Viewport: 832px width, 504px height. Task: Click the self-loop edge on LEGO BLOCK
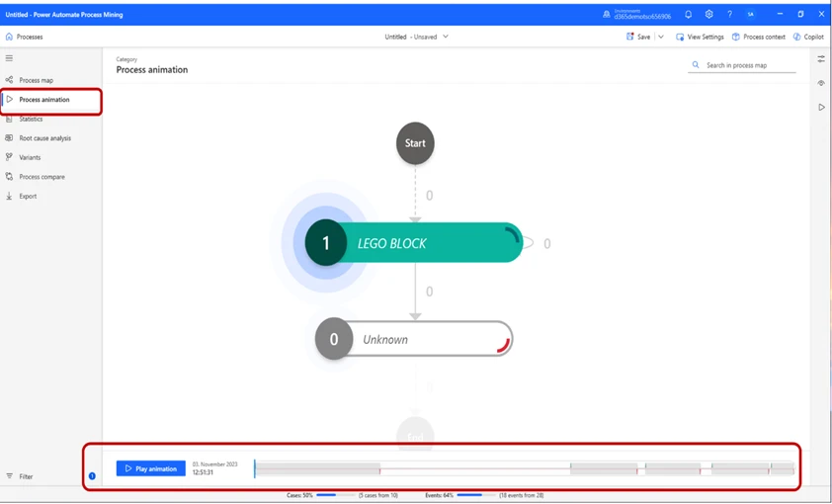[528, 243]
